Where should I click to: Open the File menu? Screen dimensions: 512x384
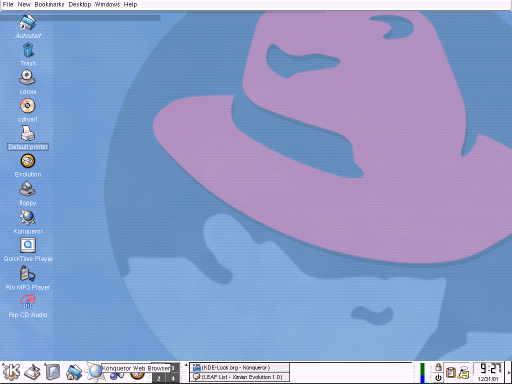8,4
